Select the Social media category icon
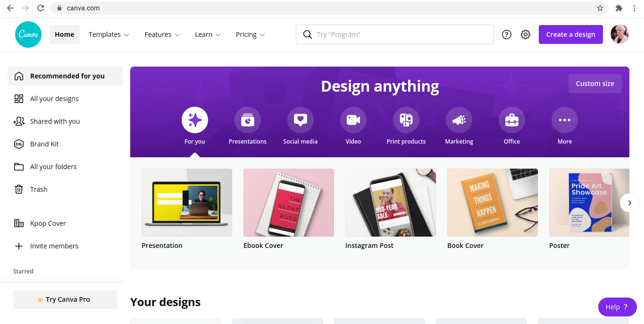Screen dimensions: 644x324 coord(301,120)
